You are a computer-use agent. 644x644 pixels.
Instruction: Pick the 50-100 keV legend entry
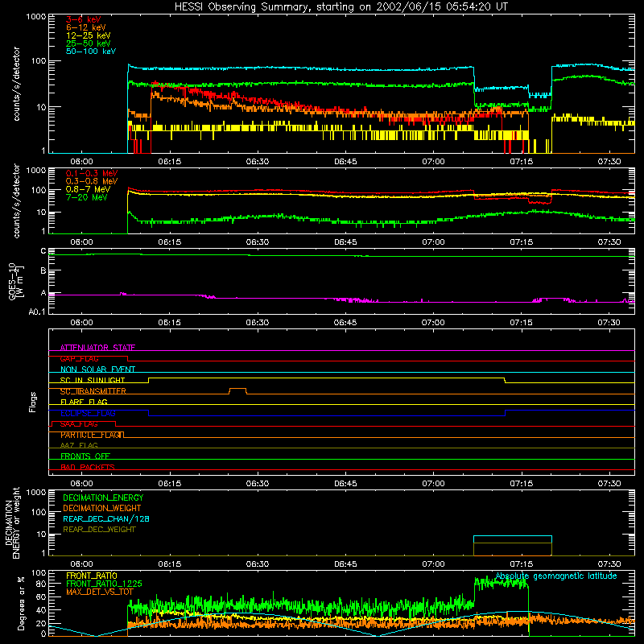91,52
